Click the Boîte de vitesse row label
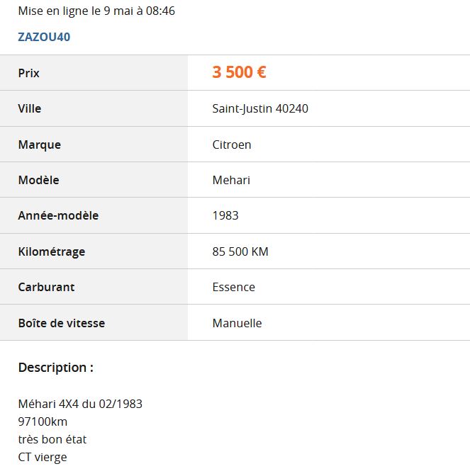 click(x=62, y=323)
